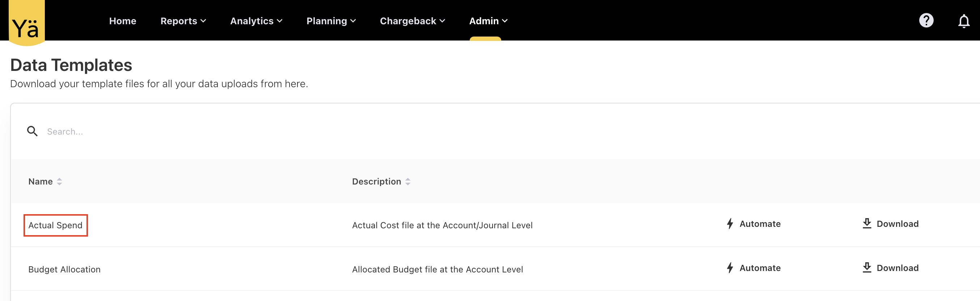
Task: Click download arrow icon for Budget Allocation
Action: pos(866,267)
